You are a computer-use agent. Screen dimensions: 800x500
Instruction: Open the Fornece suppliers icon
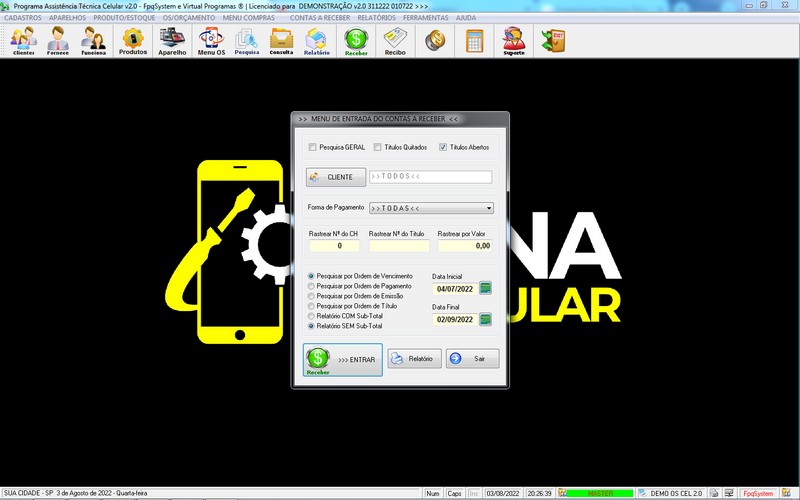[58, 41]
